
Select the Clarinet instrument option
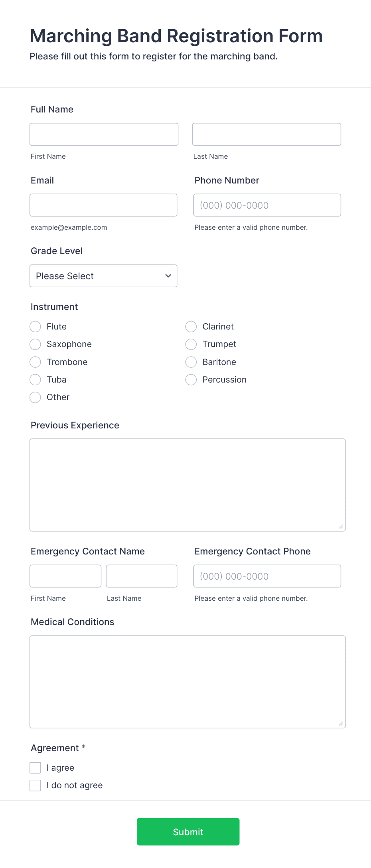(x=191, y=326)
